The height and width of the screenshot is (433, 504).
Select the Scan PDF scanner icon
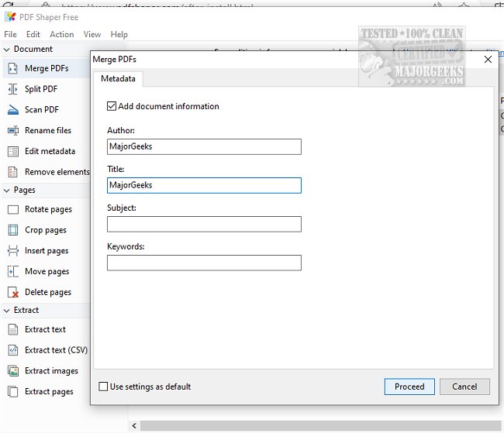pos(13,110)
